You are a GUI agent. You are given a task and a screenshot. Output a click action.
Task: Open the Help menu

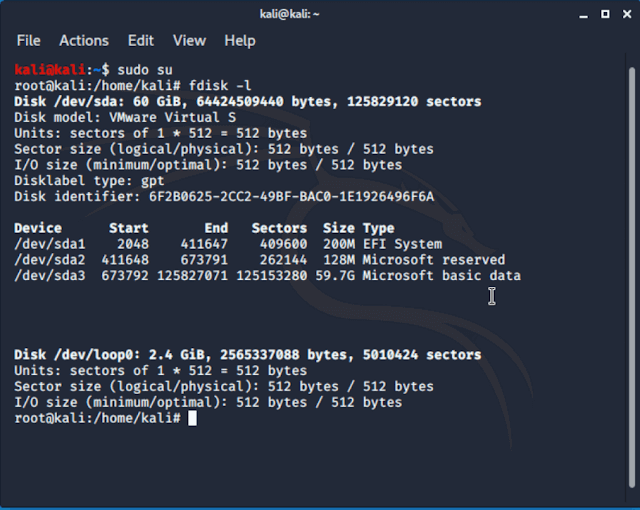click(240, 41)
